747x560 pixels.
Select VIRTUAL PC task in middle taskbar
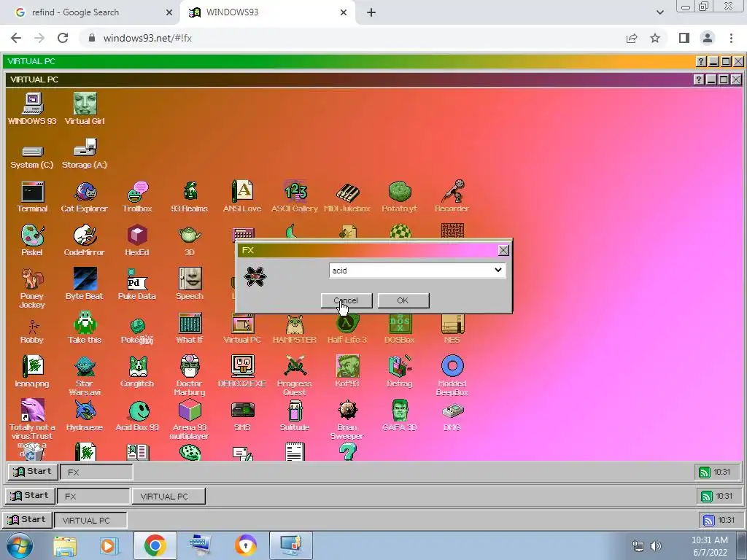coord(169,496)
